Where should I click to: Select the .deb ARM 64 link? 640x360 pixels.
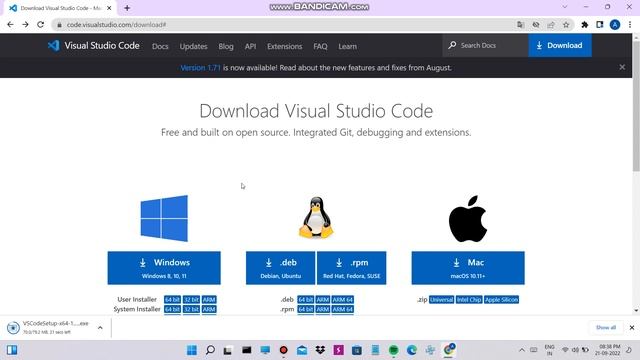click(342, 300)
